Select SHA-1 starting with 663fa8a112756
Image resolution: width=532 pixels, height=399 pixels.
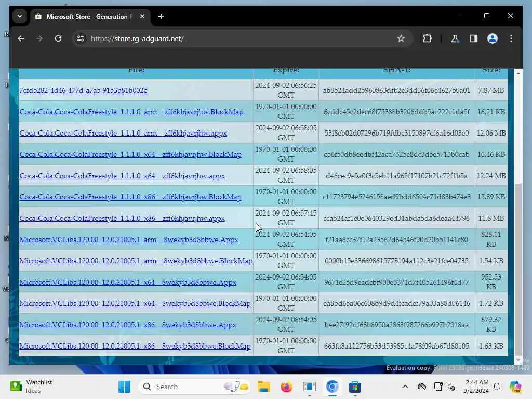click(396, 347)
